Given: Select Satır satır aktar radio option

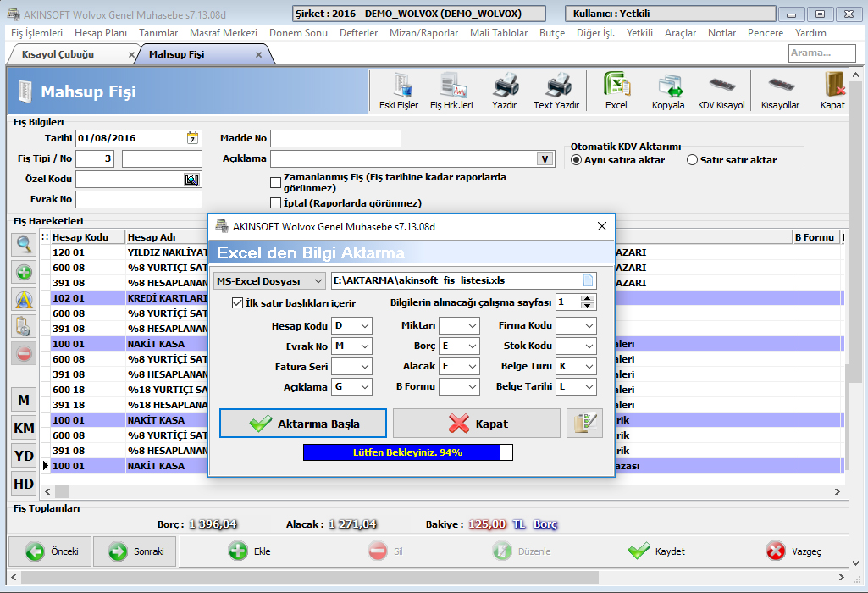Looking at the screenshot, I should (x=692, y=160).
